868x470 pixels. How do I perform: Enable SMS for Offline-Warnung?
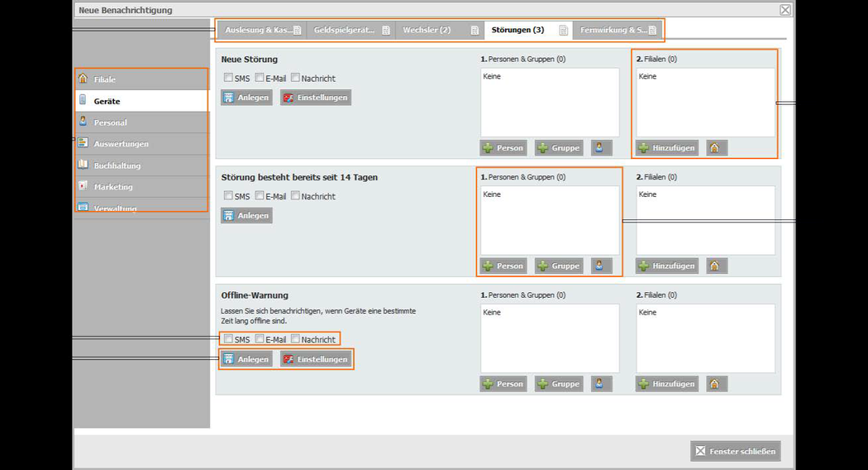[228, 338]
